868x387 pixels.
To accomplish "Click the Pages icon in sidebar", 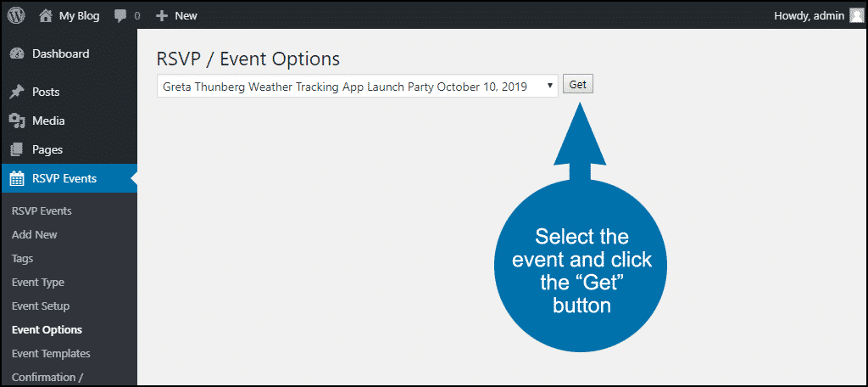I will [x=17, y=149].
